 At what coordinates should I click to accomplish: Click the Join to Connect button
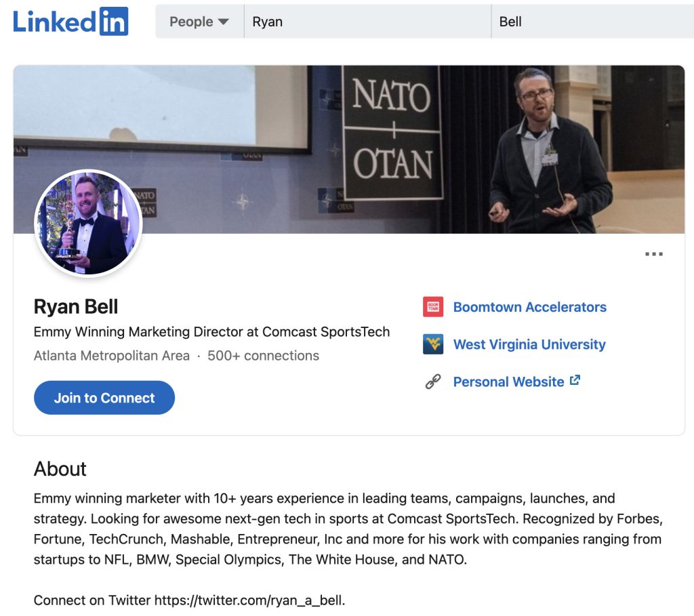(104, 397)
